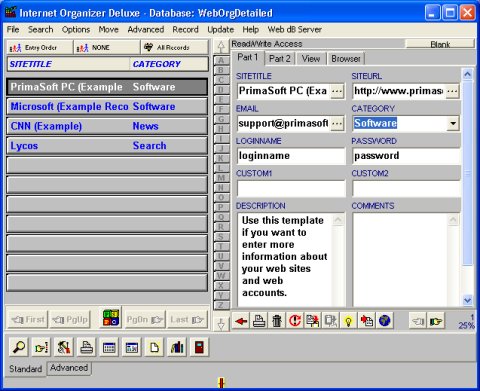Viewport: 480px width, 391px height.
Task: Open the Move menu
Action: pyautogui.click(x=108, y=29)
